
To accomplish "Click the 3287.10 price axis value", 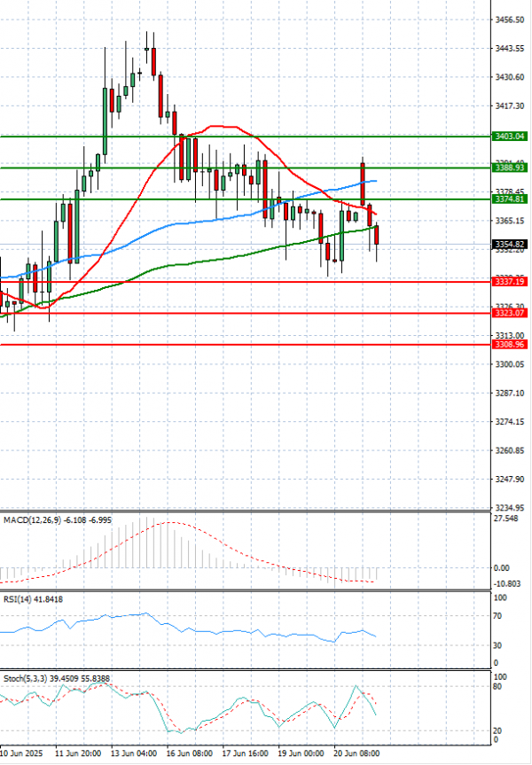I will [x=510, y=394].
